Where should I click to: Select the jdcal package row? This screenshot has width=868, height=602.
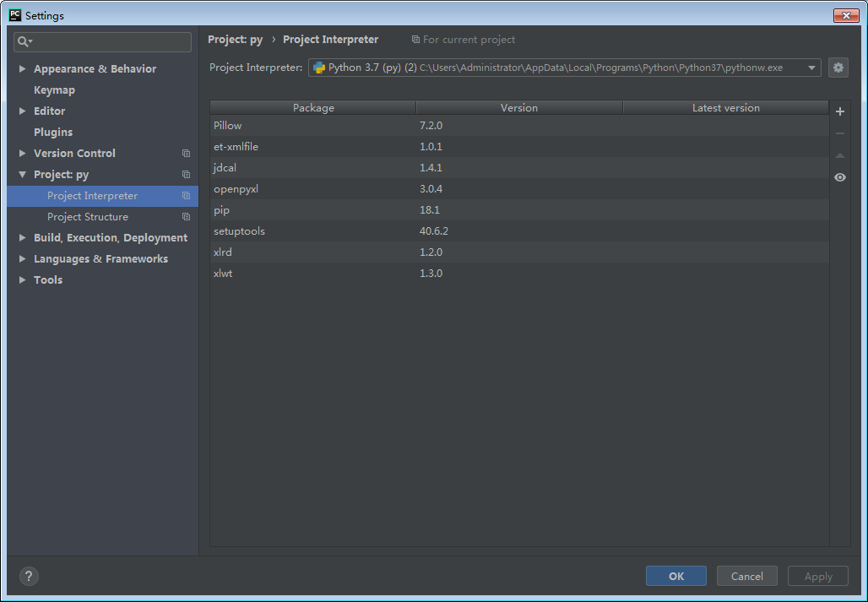coord(519,168)
